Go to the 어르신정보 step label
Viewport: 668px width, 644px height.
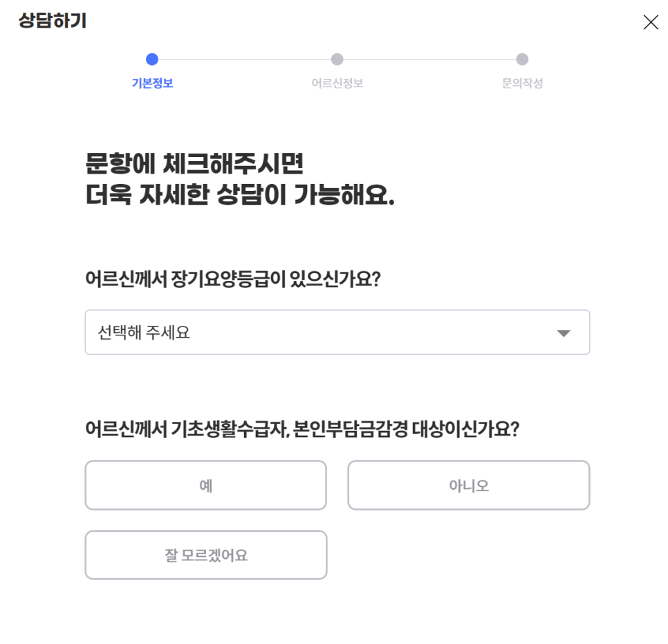[x=337, y=84]
